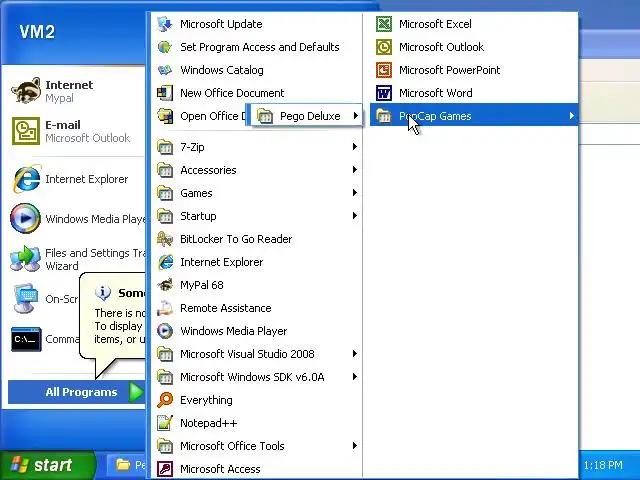Click the Microsoft Word icon
The width and height of the screenshot is (640, 480).
click(384, 93)
